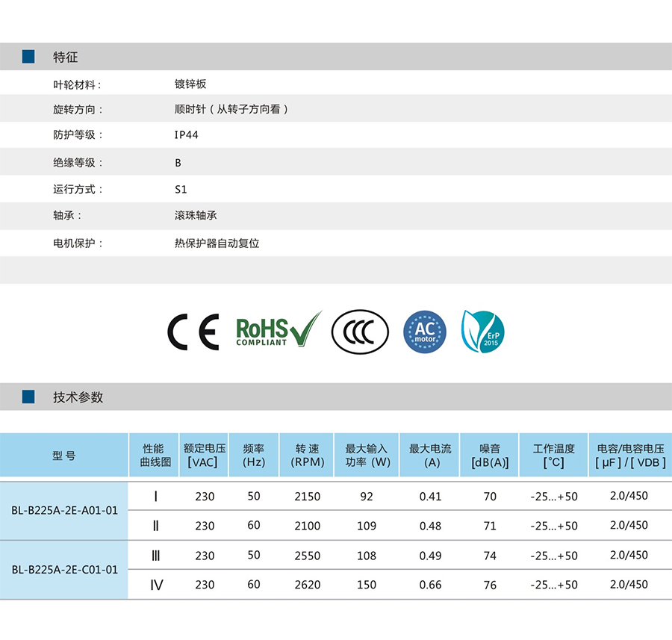Click the speed value 2100
Viewport: 672px width, 640px height.
pos(308,526)
